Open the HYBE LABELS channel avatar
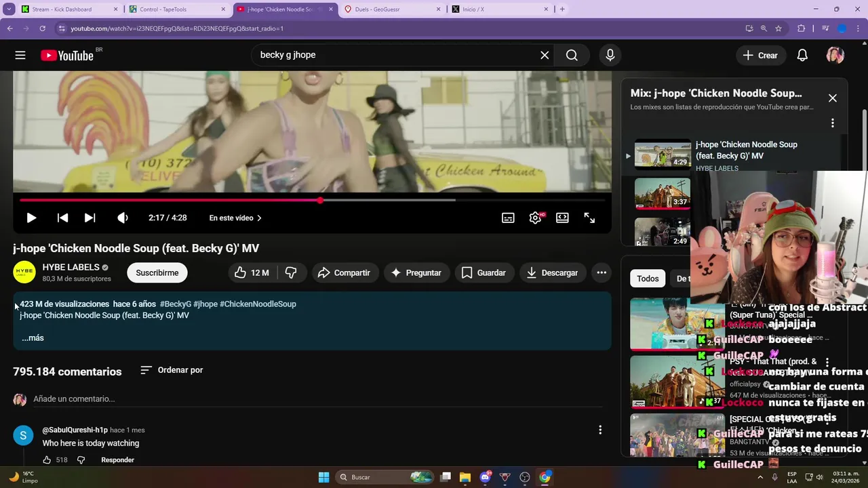This screenshot has width=868, height=488. [24, 272]
